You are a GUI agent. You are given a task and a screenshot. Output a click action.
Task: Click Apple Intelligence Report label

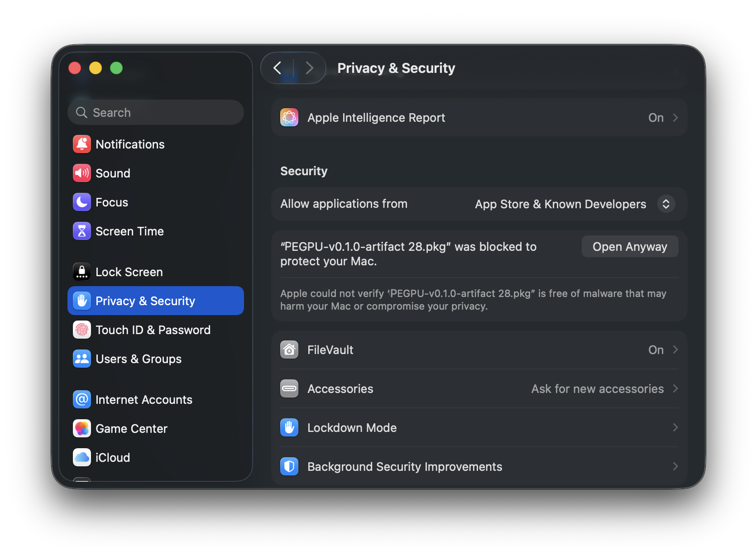376,118
